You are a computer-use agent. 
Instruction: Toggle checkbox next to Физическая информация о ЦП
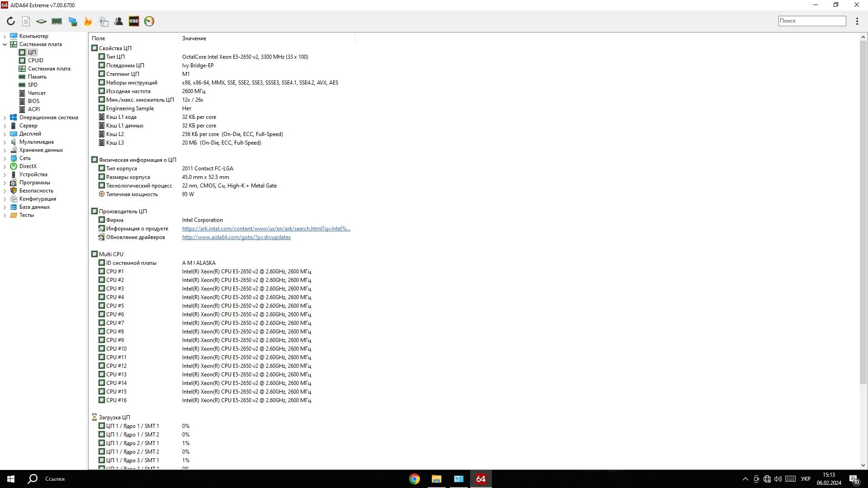94,159
